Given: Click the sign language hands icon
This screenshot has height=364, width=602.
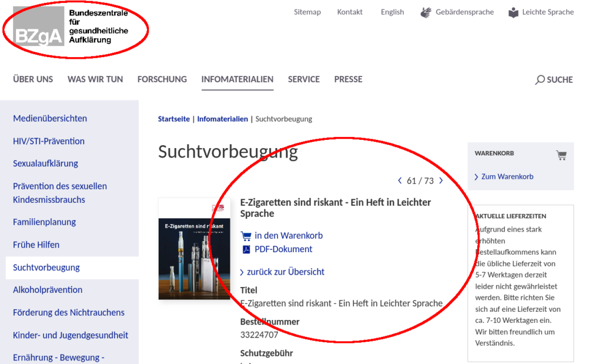Looking at the screenshot, I should point(426,12).
